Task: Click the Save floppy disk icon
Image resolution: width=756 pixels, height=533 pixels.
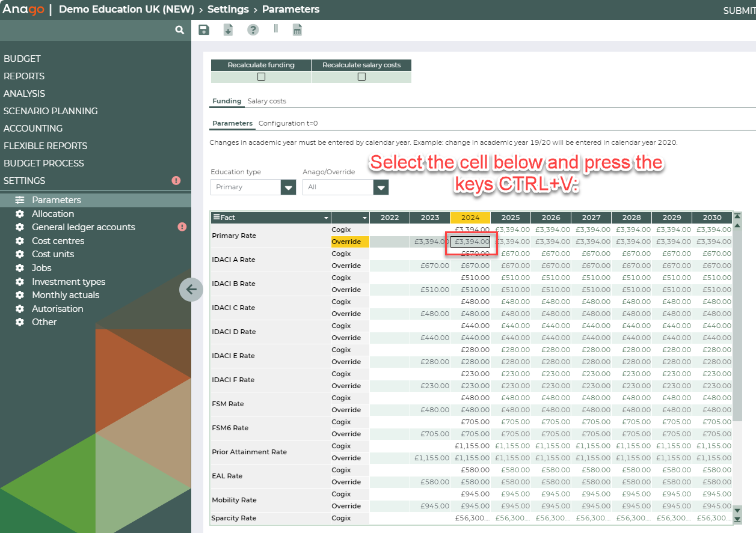Action: tap(203, 30)
